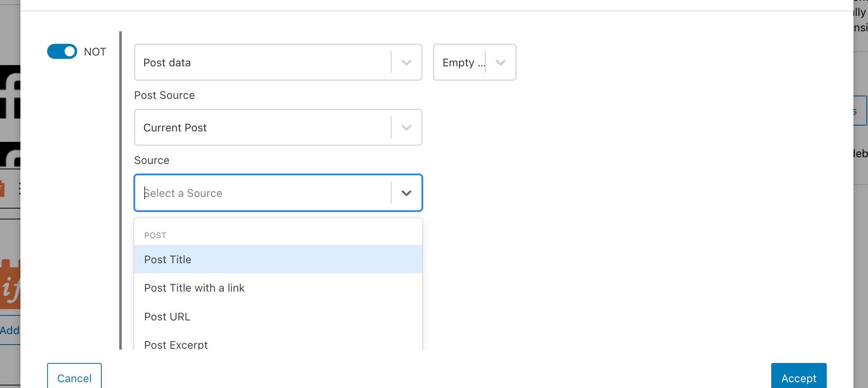Click the three-dot options icon on left
The image size is (868, 388).
(x=19, y=189)
